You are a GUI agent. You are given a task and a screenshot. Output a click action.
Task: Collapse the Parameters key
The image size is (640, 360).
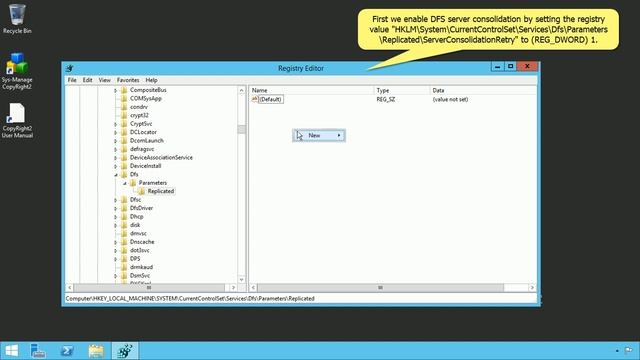pos(124,183)
